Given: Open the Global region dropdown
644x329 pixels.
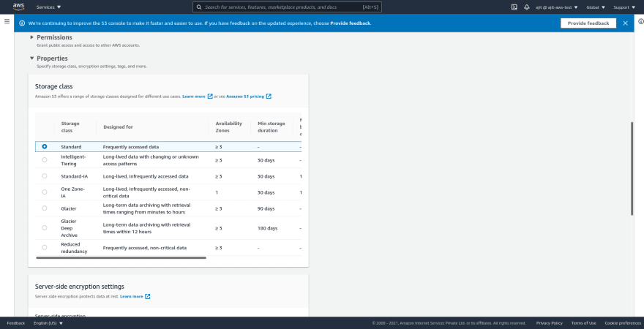Looking at the screenshot, I should click(x=596, y=7).
